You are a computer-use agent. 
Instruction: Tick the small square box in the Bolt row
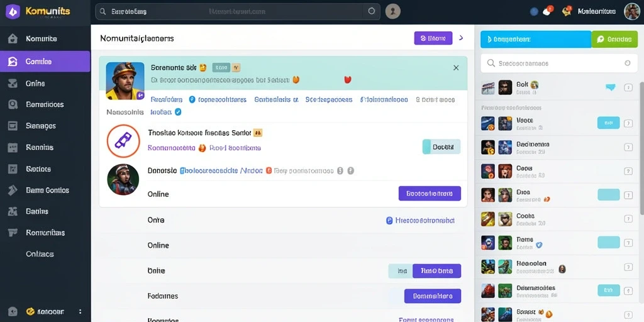coord(628,87)
